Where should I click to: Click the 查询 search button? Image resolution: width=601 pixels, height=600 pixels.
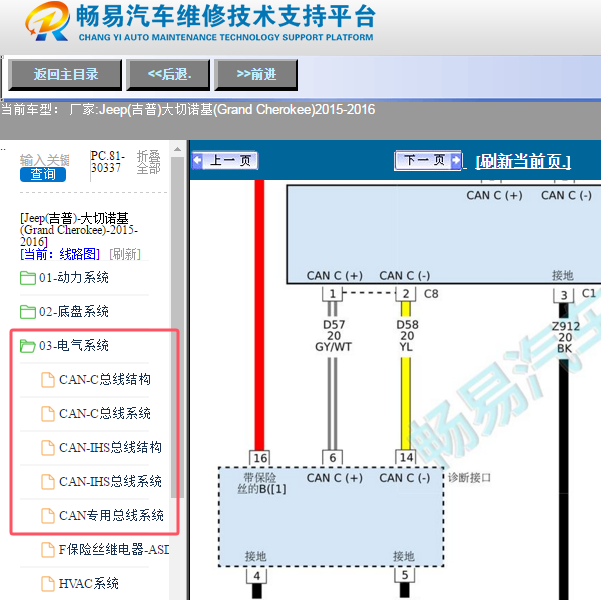tap(43, 174)
